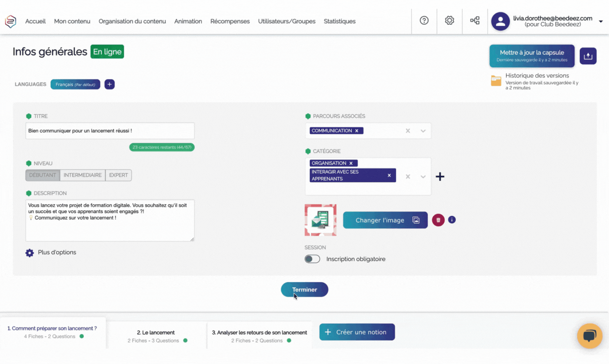Image resolution: width=609 pixels, height=364 pixels.
Task: Delete the capsule image with trash icon
Action: tap(438, 220)
